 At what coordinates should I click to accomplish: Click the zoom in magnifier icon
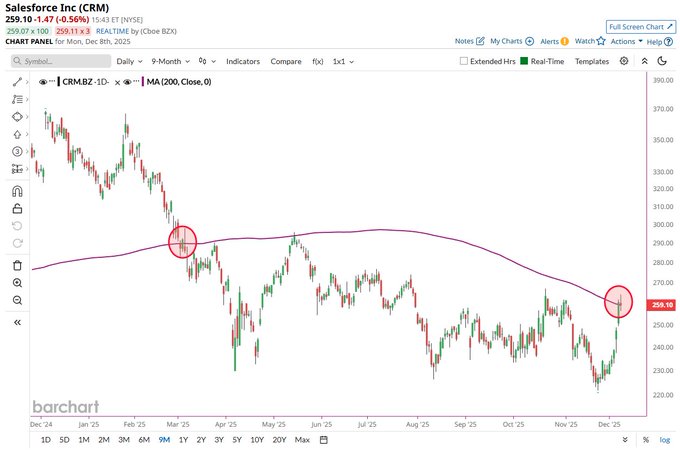pyautogui.click(x=17, y=283)
